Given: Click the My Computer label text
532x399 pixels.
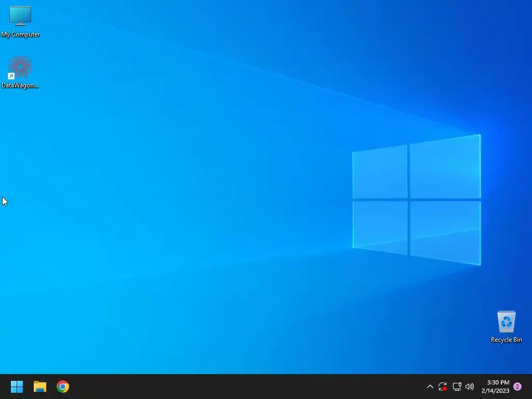Looking at the screenshot, I should 20,34.
